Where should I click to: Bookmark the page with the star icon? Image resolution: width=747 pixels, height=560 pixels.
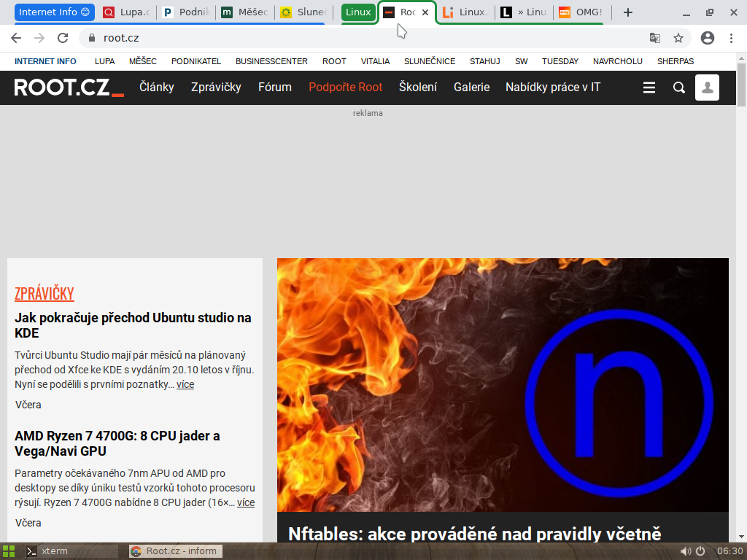(679, 37)
